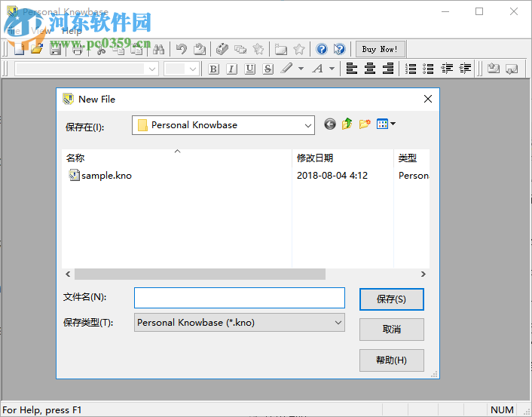Open the font size combo box
This screenshot has height=417, width=532.
[x=182, y=69]
